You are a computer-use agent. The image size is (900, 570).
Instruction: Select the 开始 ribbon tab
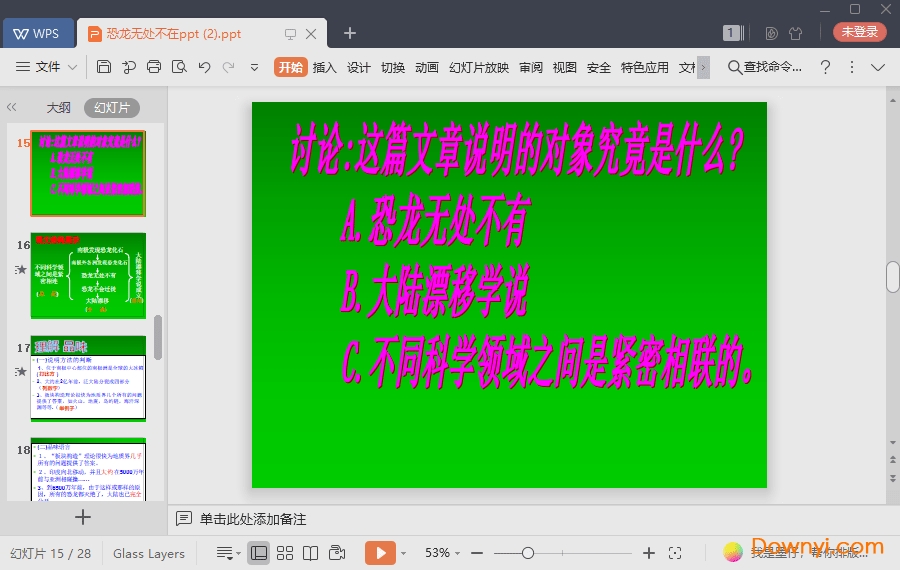coord(290,67)
